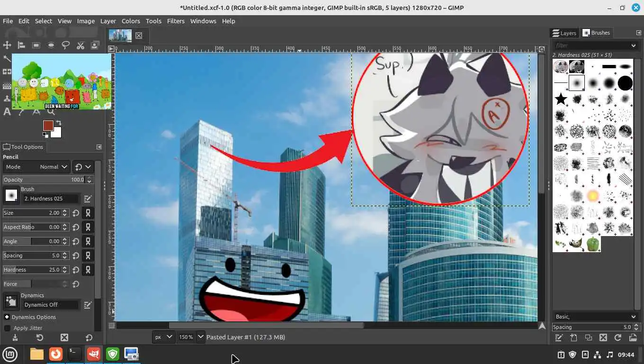This screenshot has height=364, width=644.
Task: Close the image tab
Action: pyautogui.click(x=139, y=36)
